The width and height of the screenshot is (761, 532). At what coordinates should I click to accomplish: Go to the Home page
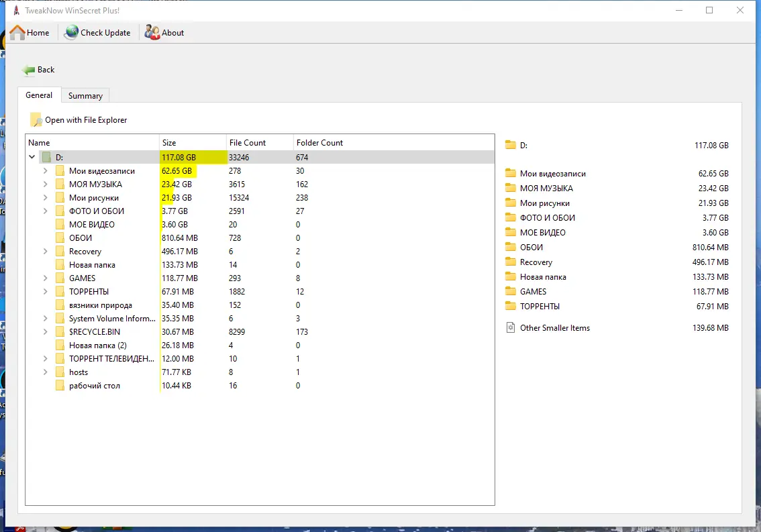coord(29,32)
